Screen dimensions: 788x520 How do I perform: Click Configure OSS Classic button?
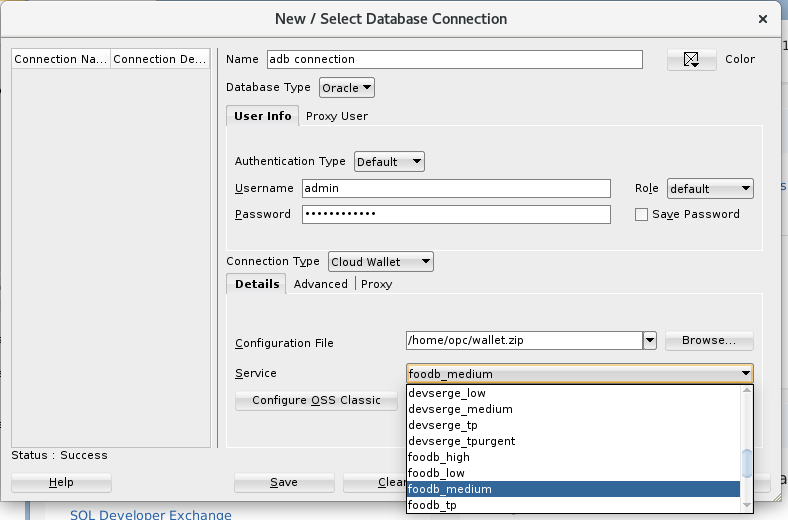(x=316, y=400)
